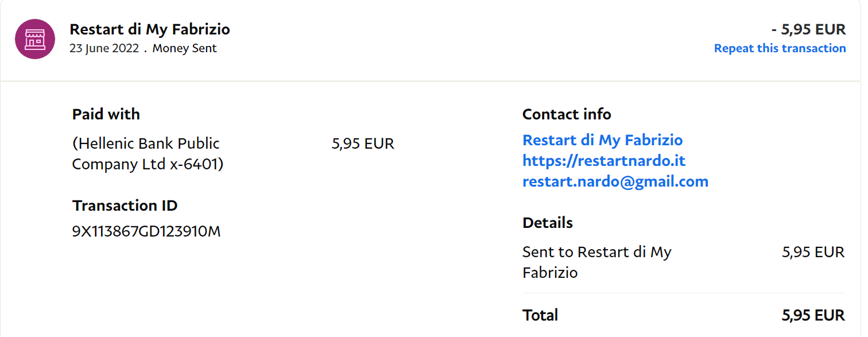Click the Sent to Restart di My Fabrizio line
Image resolution: width=868 pixels, height=337 pixels.
(596, 262)
